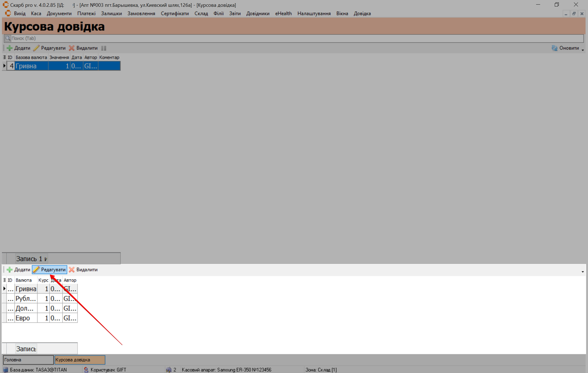Screen dimensions: 588x373
Task: Click the pencil Редагувати icon in top toolbar
Action: [36, 48]
